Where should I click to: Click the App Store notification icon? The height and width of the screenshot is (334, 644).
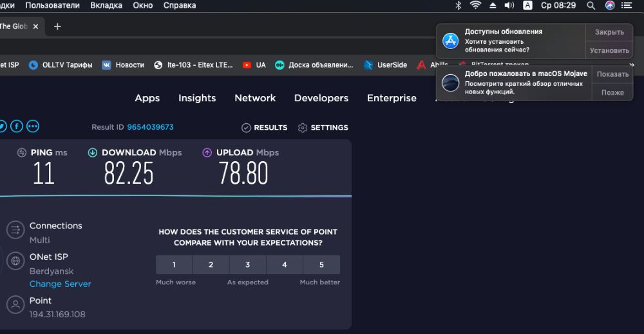pyautogui.click(x=451, y=41)
